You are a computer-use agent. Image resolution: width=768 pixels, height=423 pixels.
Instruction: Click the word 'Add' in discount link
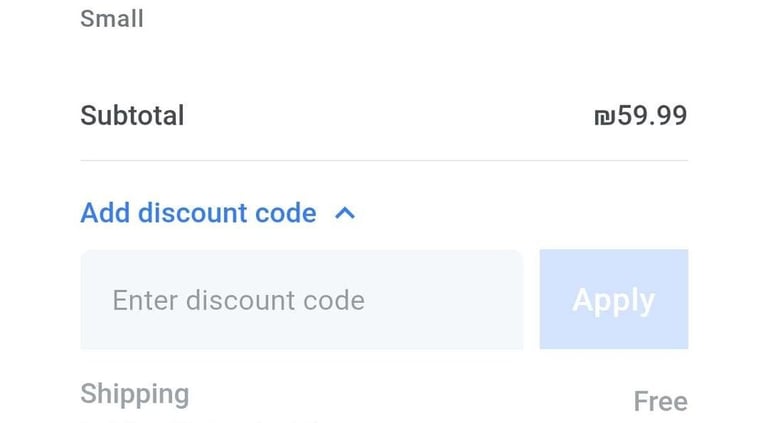105,213
